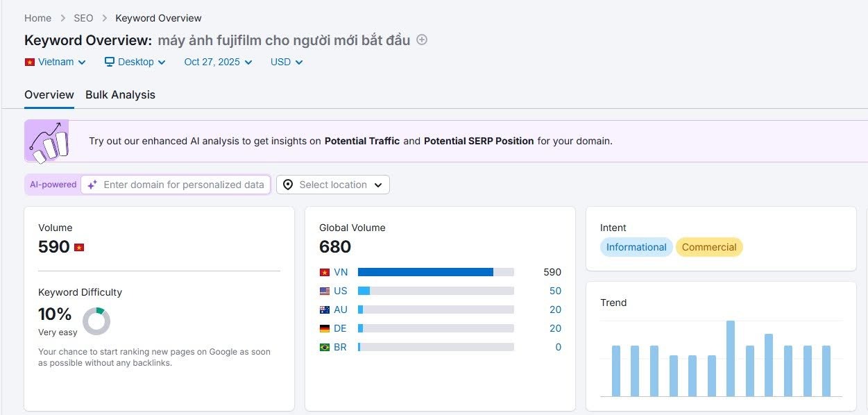This screenshot has width=868, height=415.
Task: Open the Vietnam country dropdown
Action: tap(56, 62)
